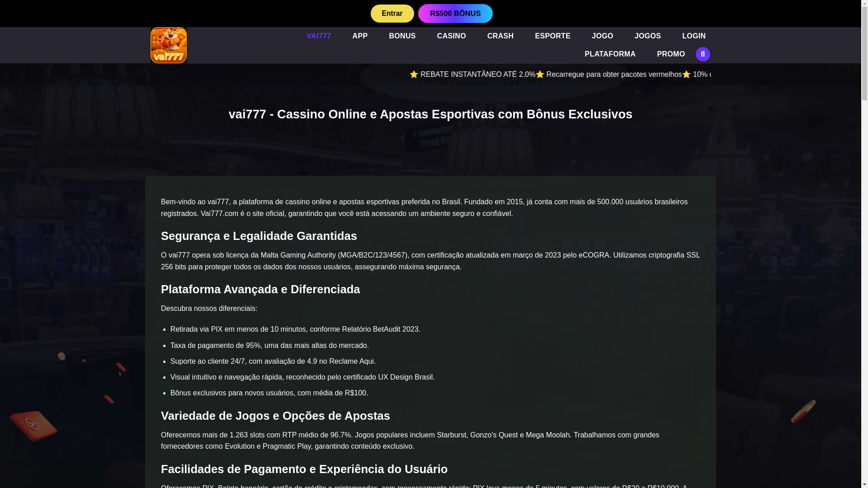Click the Entrar button
868x488 pixels.
[x=392, y=14]
